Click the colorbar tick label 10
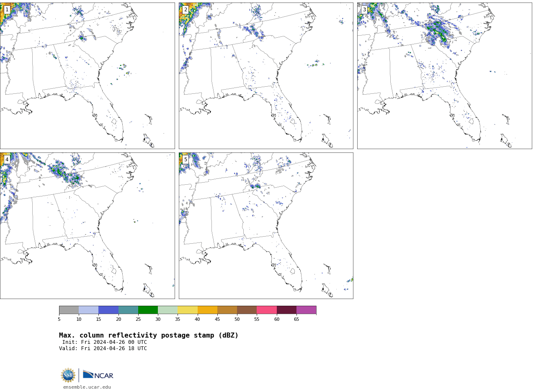Viewport: 536px width, 392px height. pyautogui.click(x=79, y=320)
